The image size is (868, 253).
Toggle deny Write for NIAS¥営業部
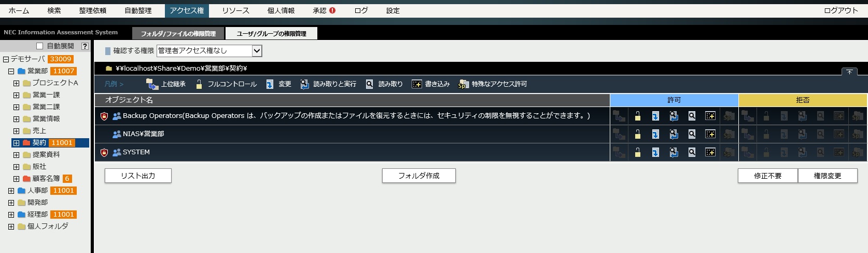pyautogui.click(x=839, y=134)
